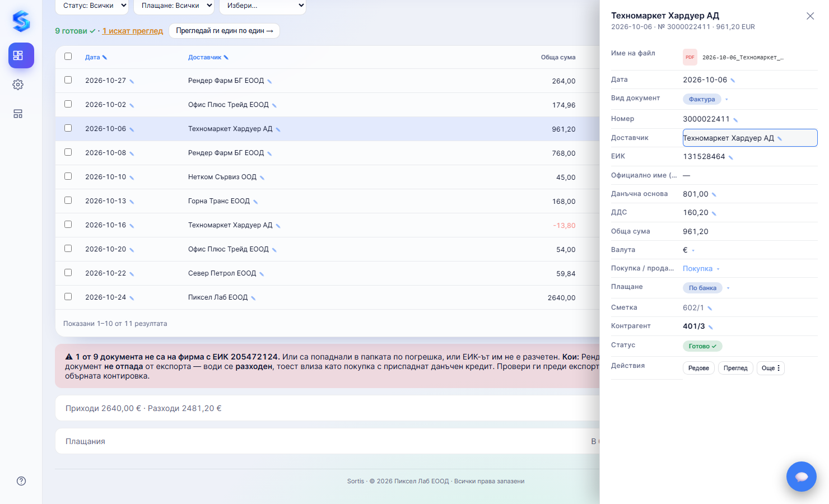Open the chat bubble widget

coord(801,477)
